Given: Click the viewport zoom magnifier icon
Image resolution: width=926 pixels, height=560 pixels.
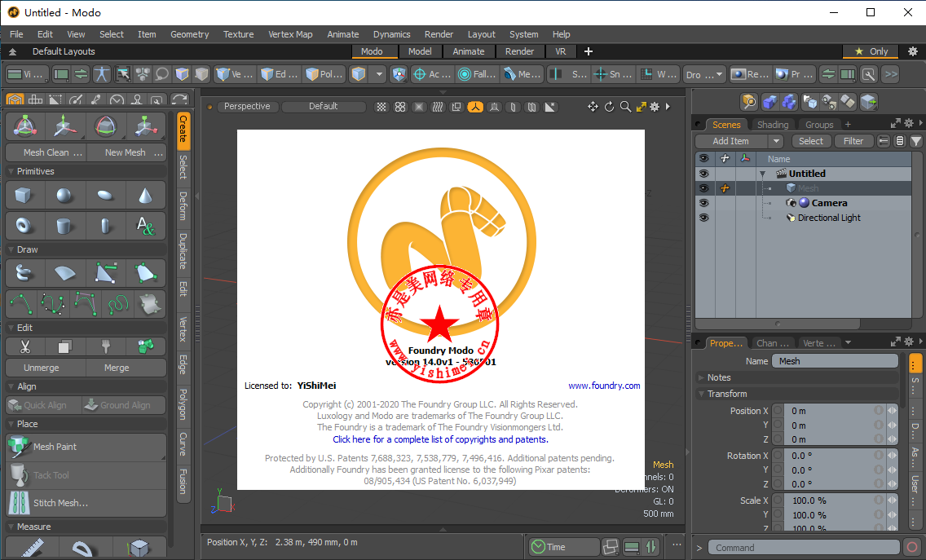Looking at the screenshot, I should pyautogui.click(x=625, y=107).
